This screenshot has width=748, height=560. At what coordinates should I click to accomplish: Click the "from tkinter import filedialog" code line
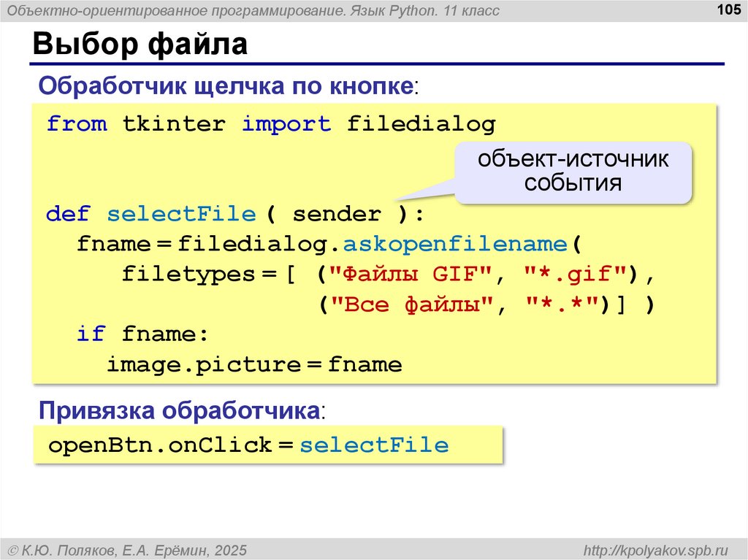tap(270, 124)
